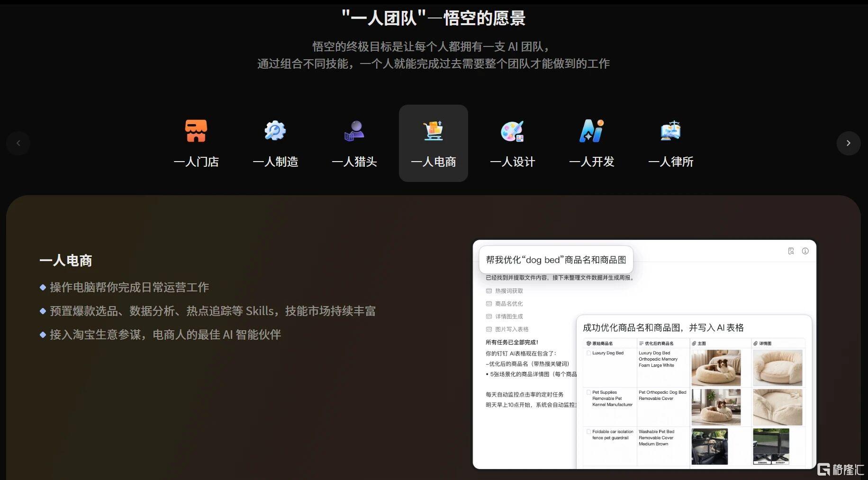Select the highlighted 一人电商 tab
The height and width of the screenshot is (480, 868).
[x=433, y=143]
